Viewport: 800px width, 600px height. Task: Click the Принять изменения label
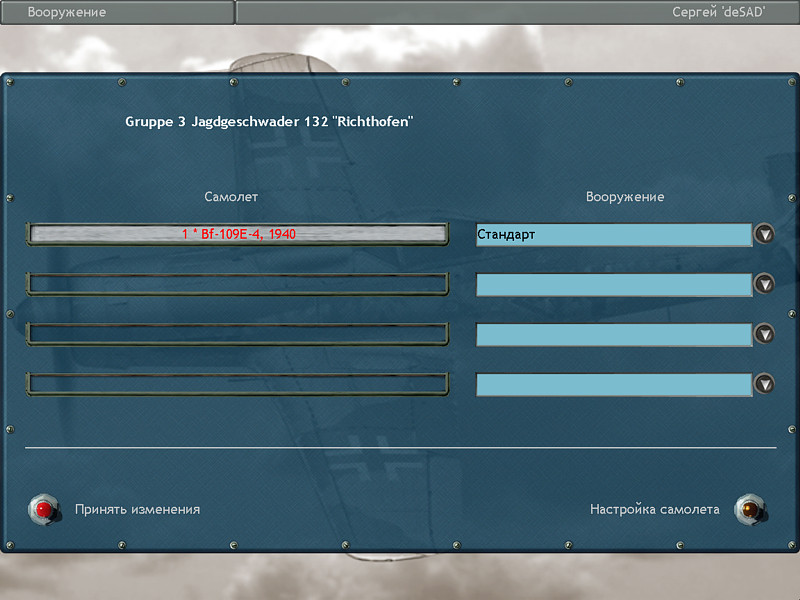138,509
